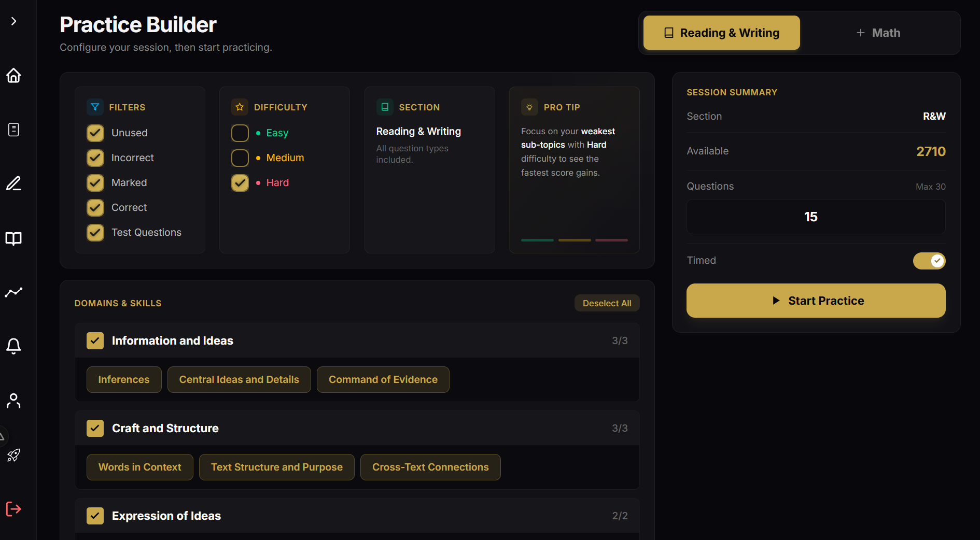Deselect the Craft and Structure domain checkbox
This screenshot has height=540, width=980.
(x=95, y=428)
